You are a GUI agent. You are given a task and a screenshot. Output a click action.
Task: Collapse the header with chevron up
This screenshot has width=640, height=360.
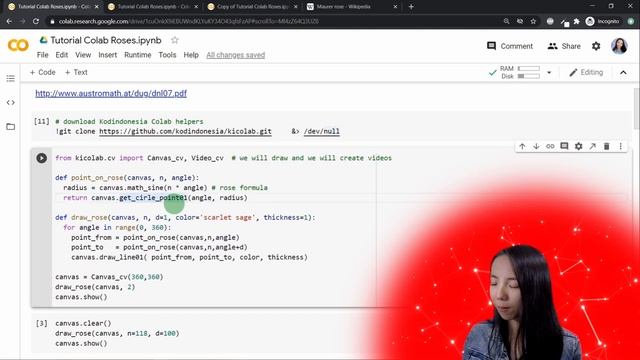[x=623, y=73]
